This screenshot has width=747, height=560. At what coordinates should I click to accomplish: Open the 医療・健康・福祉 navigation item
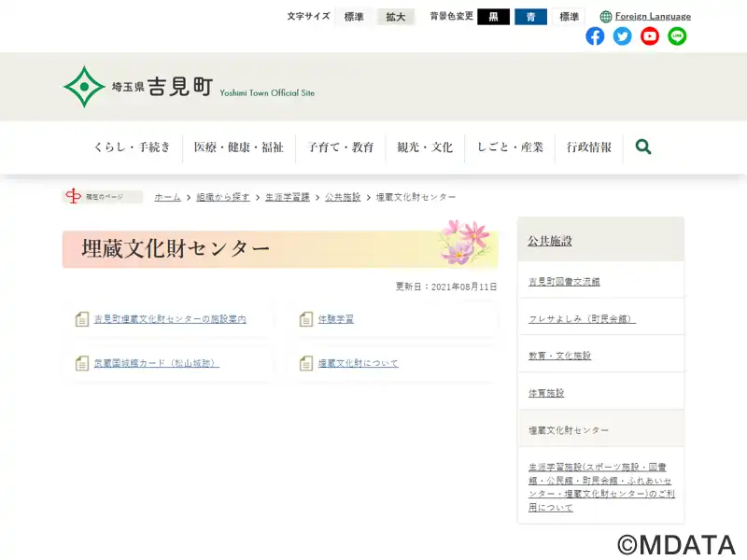click(238, 147)
